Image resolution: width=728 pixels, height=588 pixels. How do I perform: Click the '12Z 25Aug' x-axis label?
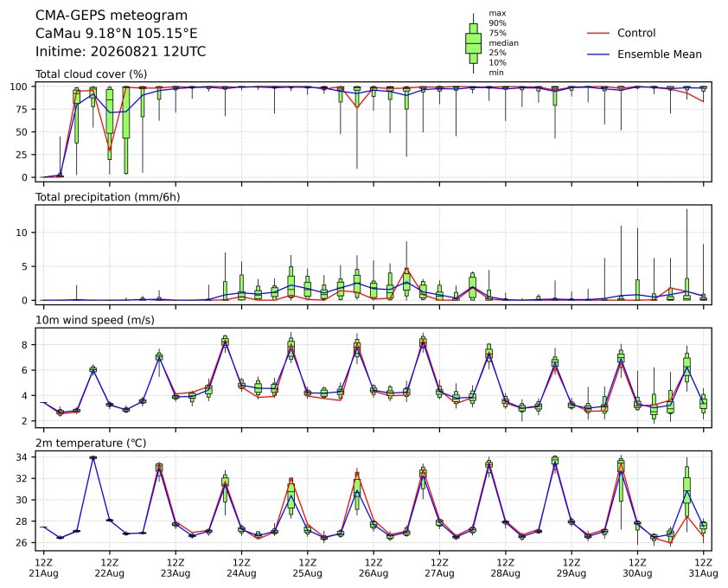point(307,568)
